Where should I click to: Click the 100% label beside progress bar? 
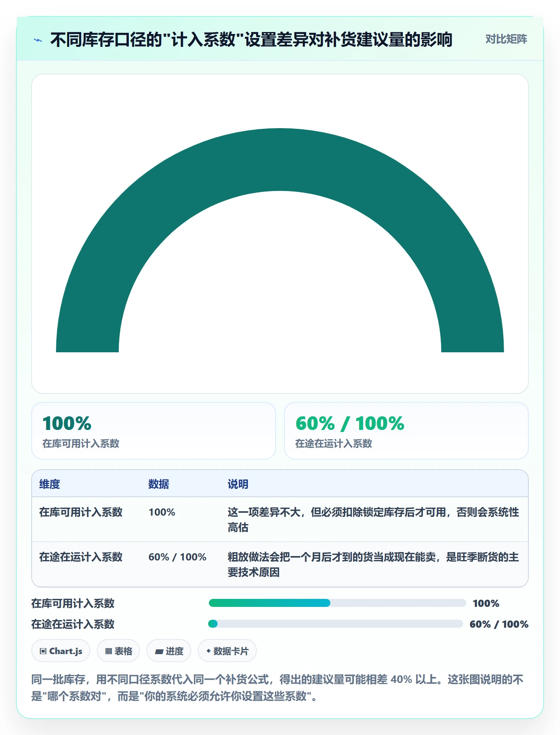[486, 603]
